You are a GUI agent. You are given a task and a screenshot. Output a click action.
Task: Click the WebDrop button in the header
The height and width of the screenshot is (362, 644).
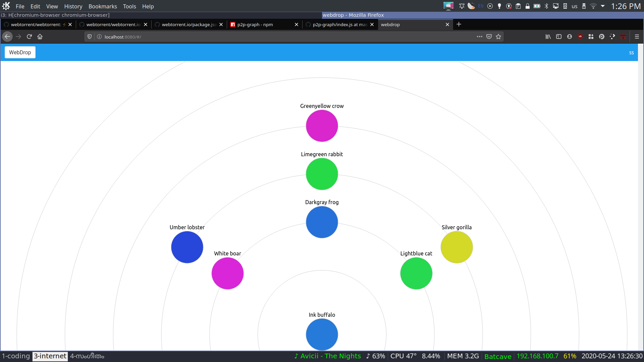tap(20, 52)
